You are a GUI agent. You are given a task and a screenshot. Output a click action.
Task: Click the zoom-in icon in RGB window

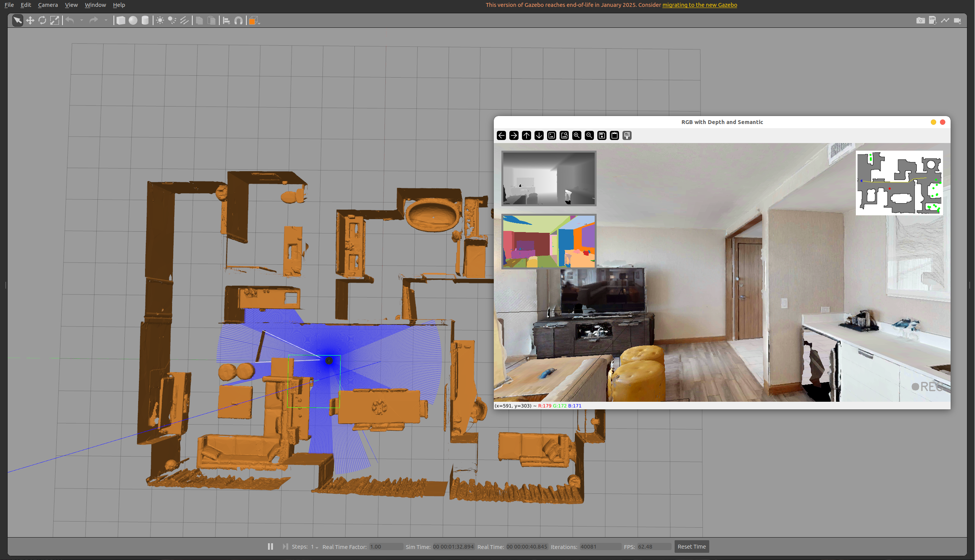click(576, 135)
